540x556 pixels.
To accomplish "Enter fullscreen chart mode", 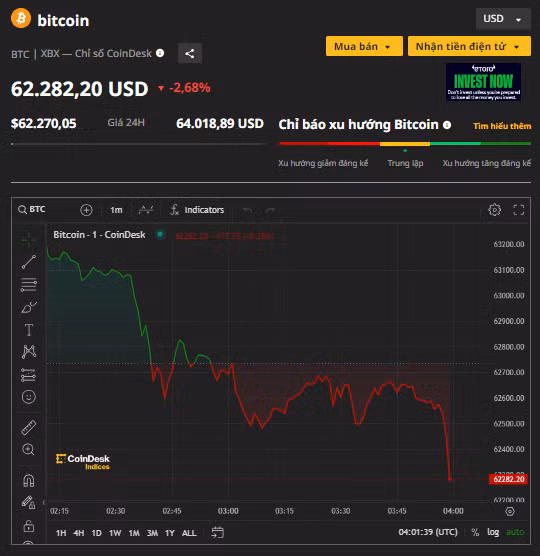I will click(x=519, y=210).
